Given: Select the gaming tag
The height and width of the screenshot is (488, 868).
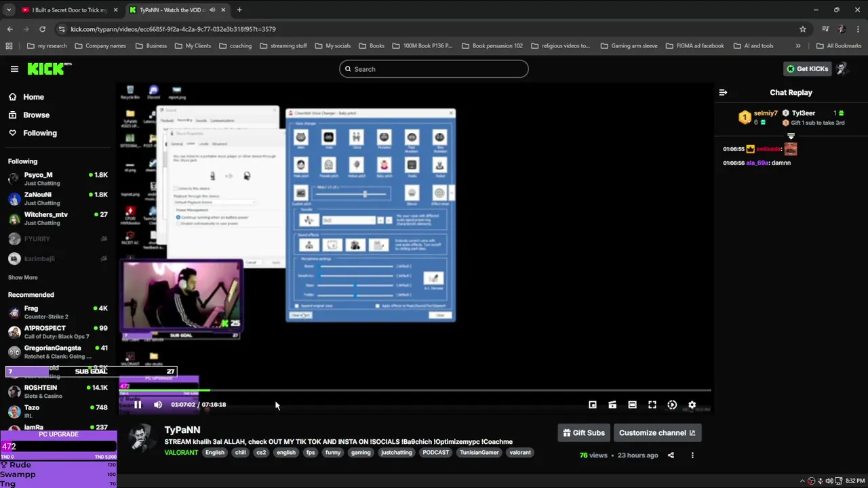Looking at the screenshot, I should pos(361,452).
